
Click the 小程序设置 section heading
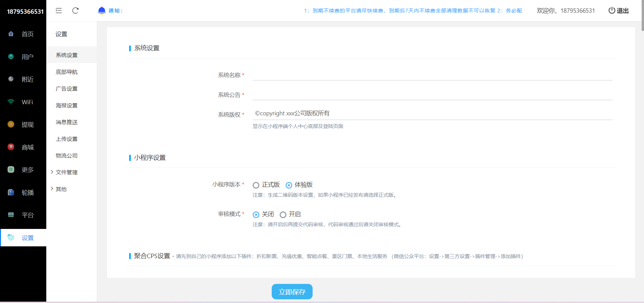pyautogui.click(x=150, y=158)
